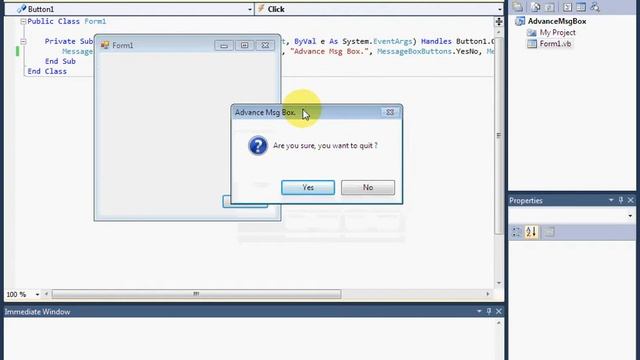Click the Refresh icon in Solution Explorer
The image size is (640, 360).
click(x=549, y=7)
